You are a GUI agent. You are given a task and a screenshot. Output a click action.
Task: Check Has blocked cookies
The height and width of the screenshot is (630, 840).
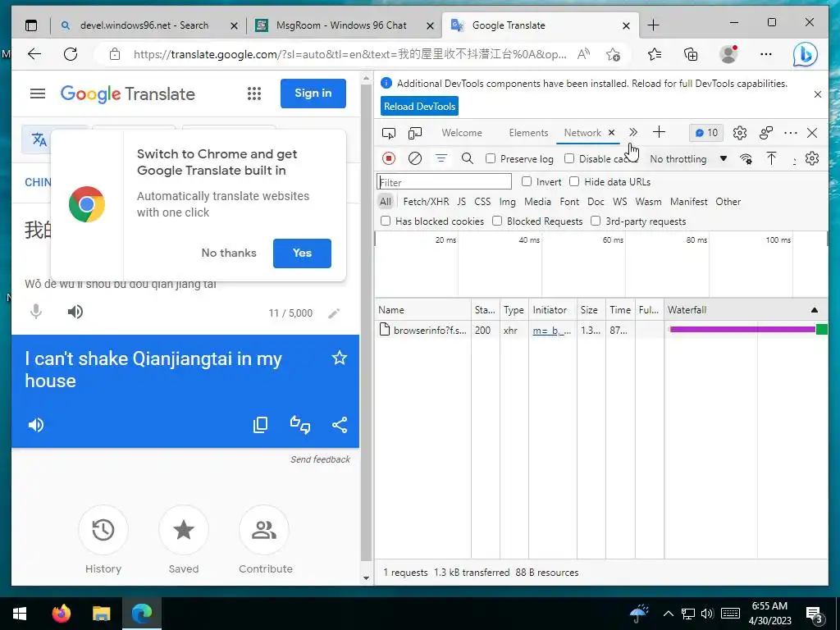[386, 221]
